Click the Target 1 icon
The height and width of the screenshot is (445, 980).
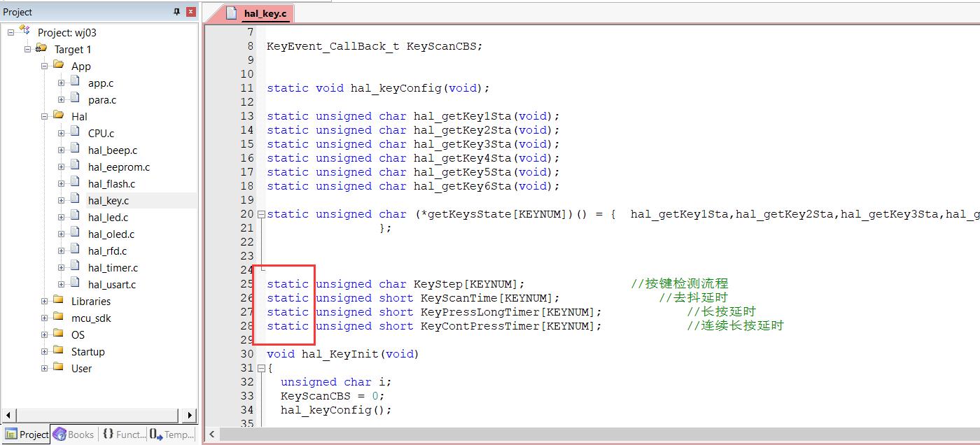(x=41, y=48)
